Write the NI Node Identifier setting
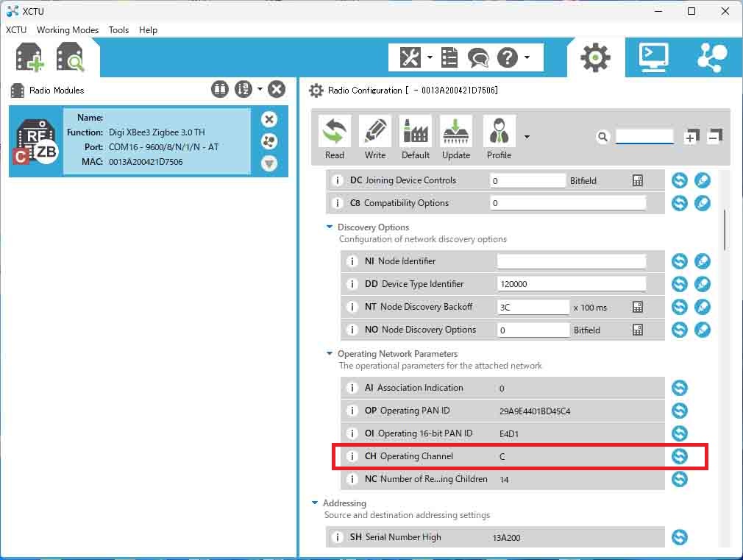Viewport: 743px width, 560px height. [703, 261]
